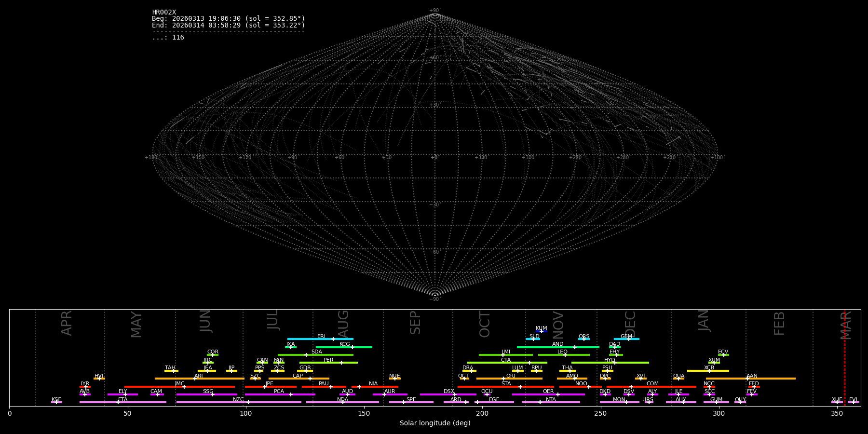Click the HR002X station title text
Screen dimensions: 868x434
pyautogui.click(x=164, y=13)
